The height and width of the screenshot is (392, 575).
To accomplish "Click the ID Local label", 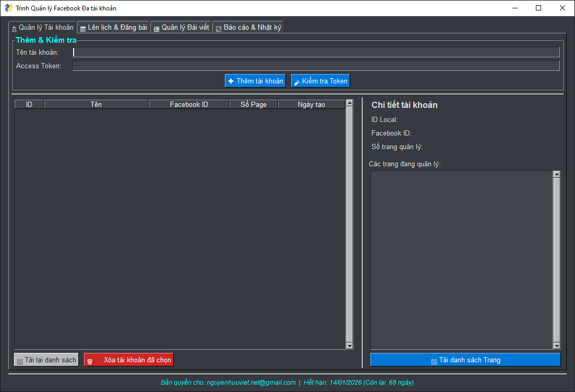I will (385, 120).
